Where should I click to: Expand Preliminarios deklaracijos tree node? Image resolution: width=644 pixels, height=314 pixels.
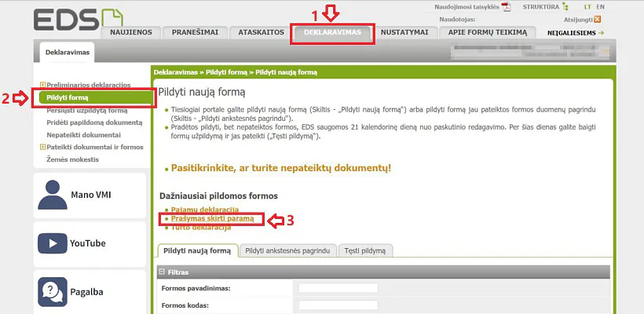42,85
